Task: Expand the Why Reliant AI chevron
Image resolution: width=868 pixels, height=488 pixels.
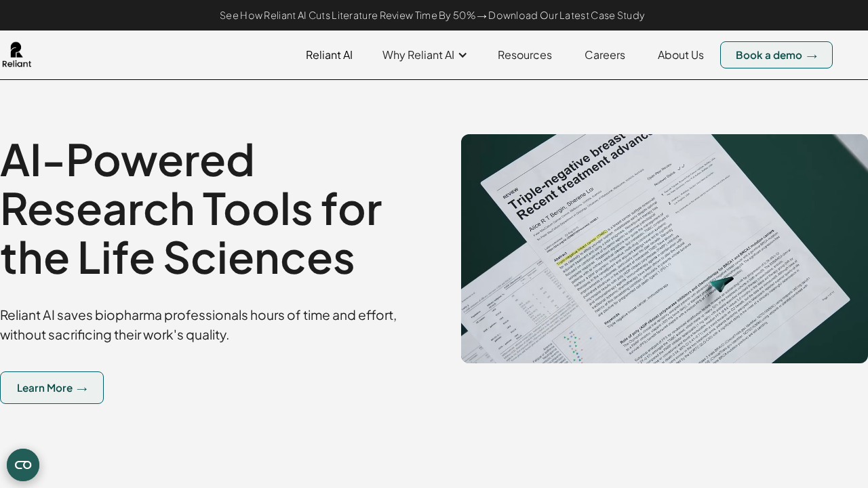Action: tap(462, 55)
